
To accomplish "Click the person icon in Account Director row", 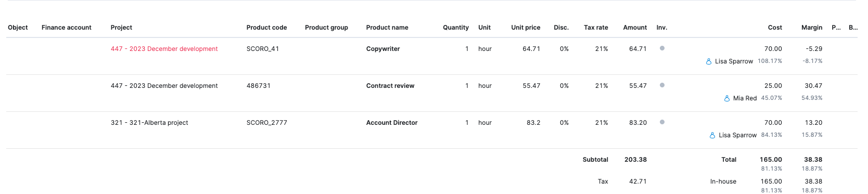I will coord(712,135).
